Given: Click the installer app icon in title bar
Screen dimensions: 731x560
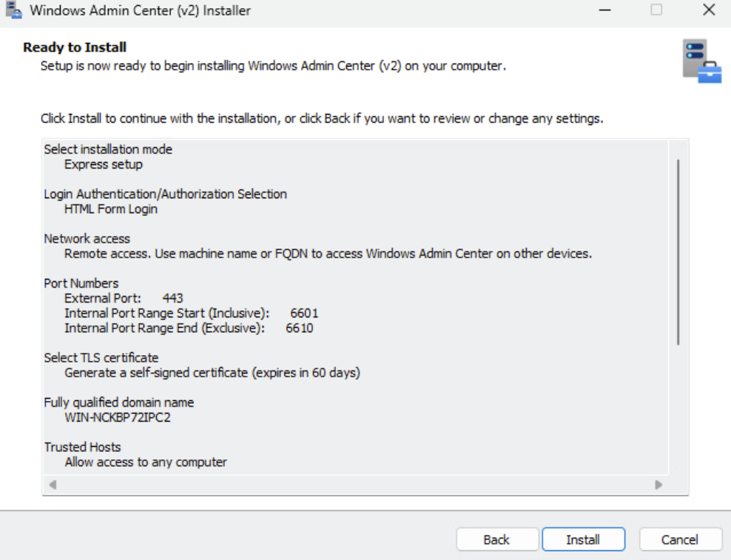Looking at the screenshot, I should (13, 10).
